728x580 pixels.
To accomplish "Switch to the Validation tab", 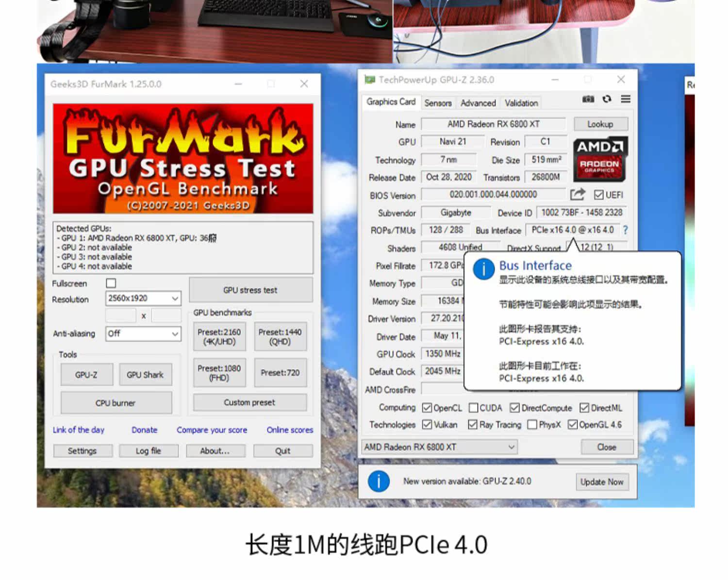I will click(521, 103).
